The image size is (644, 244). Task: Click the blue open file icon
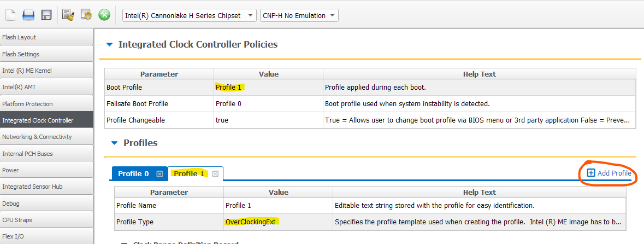(28, 15)
